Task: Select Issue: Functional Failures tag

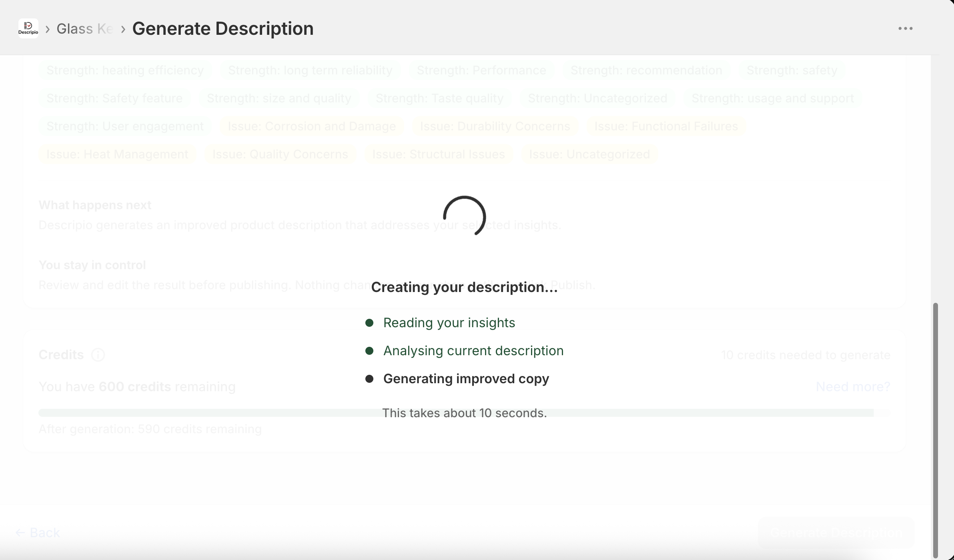Action: tap(666, 126)
